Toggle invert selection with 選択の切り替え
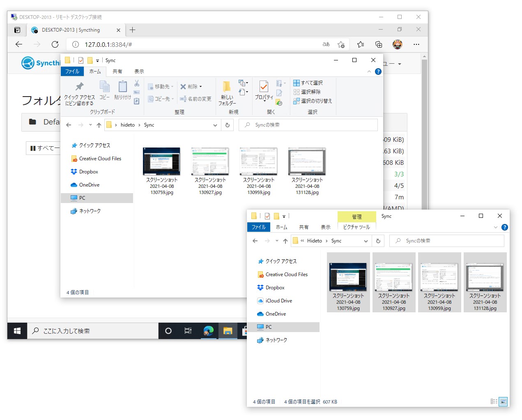Image resolution: width=522 pixels, height=420 pixels. pyautogui.click(x=313, y=101)
